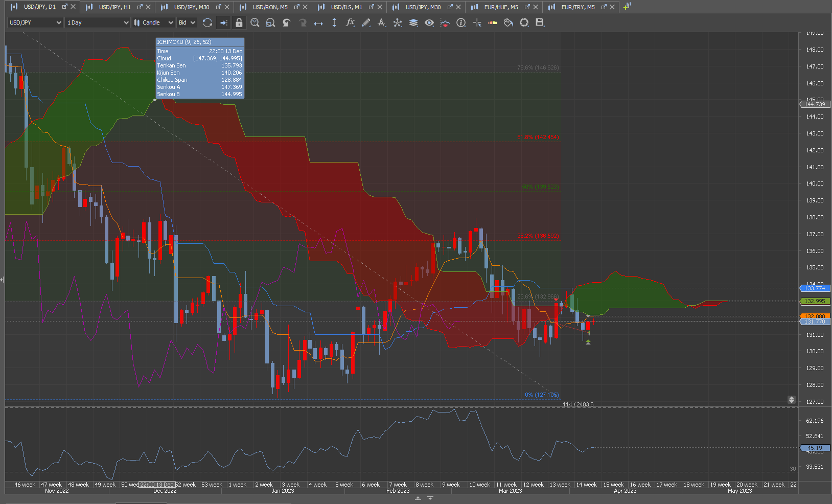Viewport: 832px width, 504px height.
Task: Click the horizontal scale arrows icon
Action: pyautogui.click(x=318, y=22)
